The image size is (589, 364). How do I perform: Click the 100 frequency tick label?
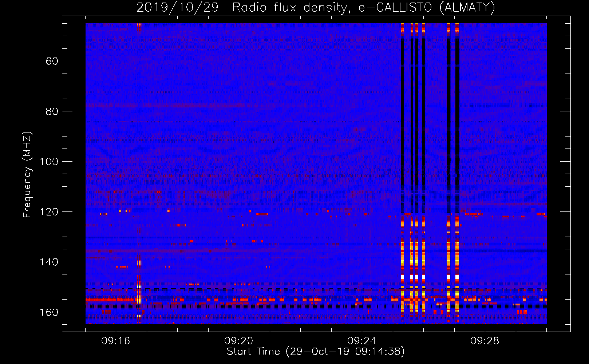pyautogui.click(x=49, y=162)
